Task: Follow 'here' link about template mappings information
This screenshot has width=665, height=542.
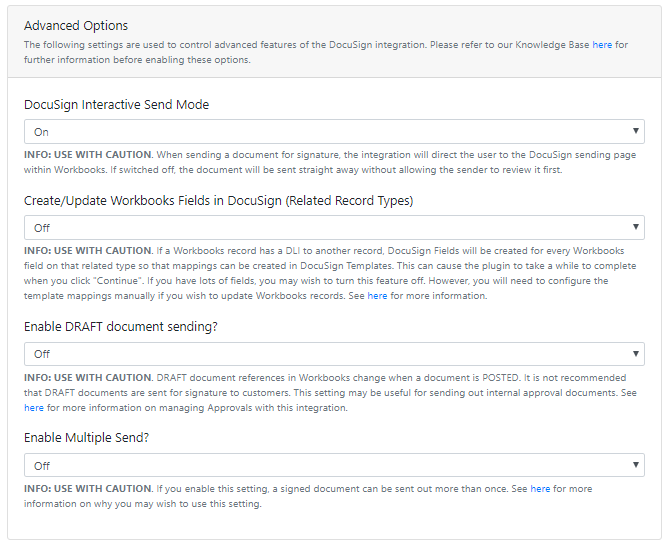Action: pos(377,296)
